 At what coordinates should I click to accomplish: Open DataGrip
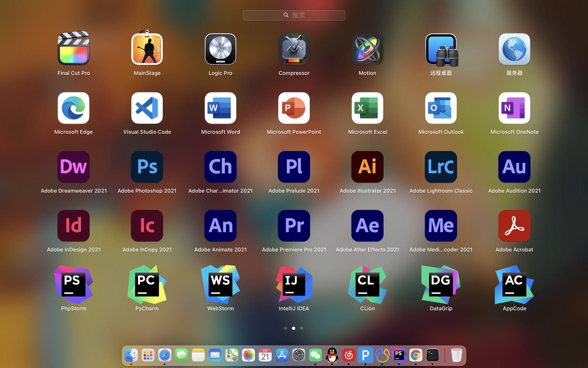pos(441,285)
